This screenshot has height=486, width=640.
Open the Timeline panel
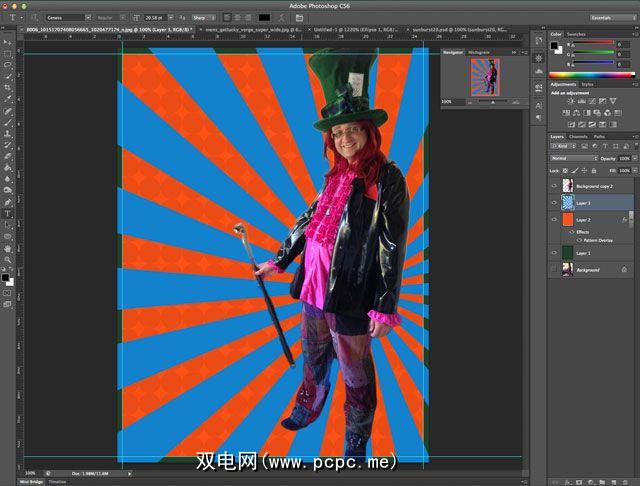[57, 481]
